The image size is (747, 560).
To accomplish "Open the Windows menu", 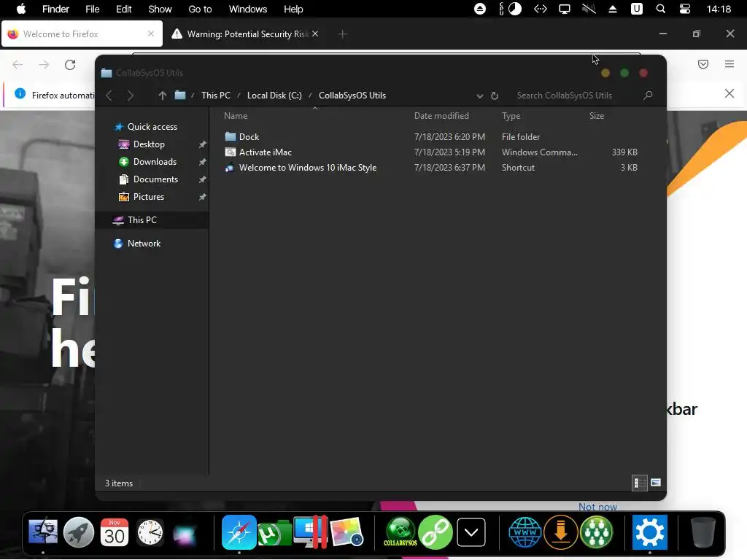I will [248, 9].
